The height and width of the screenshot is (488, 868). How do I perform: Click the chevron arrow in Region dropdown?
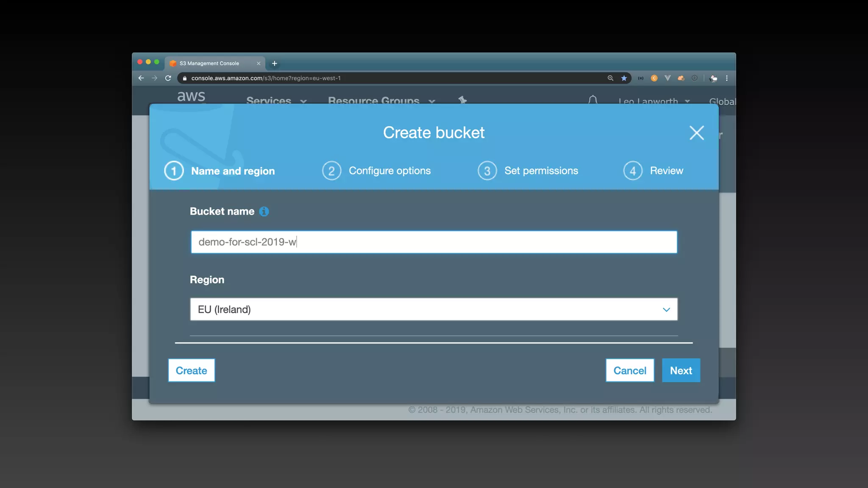[666, 310]
